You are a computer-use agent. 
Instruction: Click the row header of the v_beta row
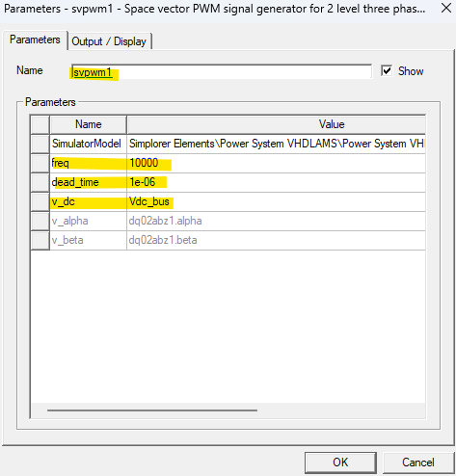[40, 240]
